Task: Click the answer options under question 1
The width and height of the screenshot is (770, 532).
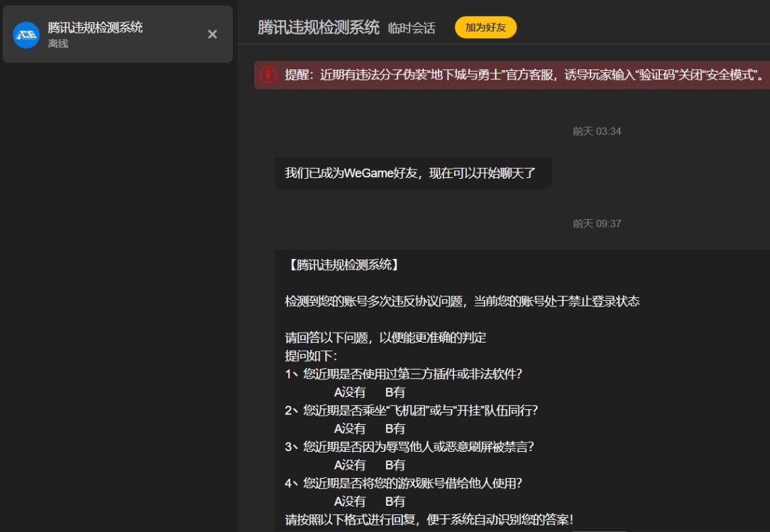Action: click(x=370, y=392)
